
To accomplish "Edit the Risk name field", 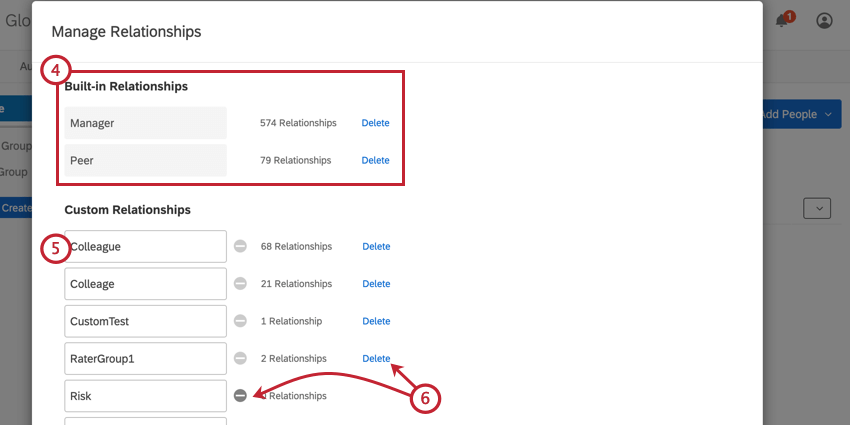I will 145,396.
